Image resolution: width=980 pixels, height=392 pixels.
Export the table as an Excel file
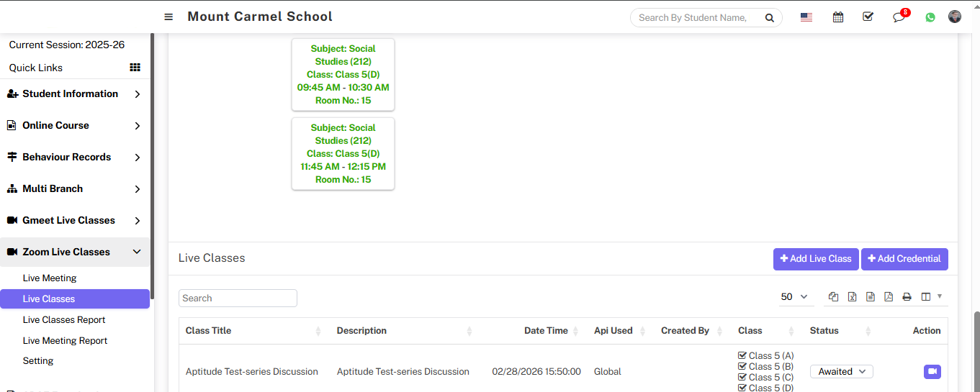tap(852, 297)
